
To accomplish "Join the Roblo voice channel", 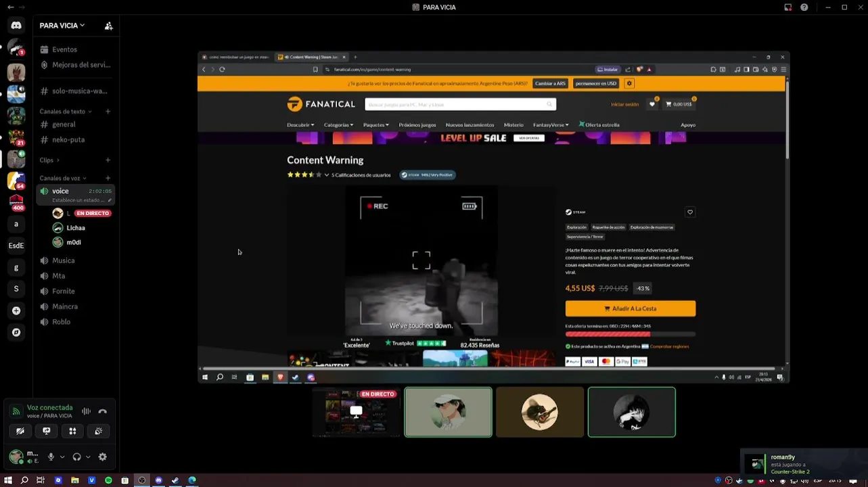I will (62, 322).
